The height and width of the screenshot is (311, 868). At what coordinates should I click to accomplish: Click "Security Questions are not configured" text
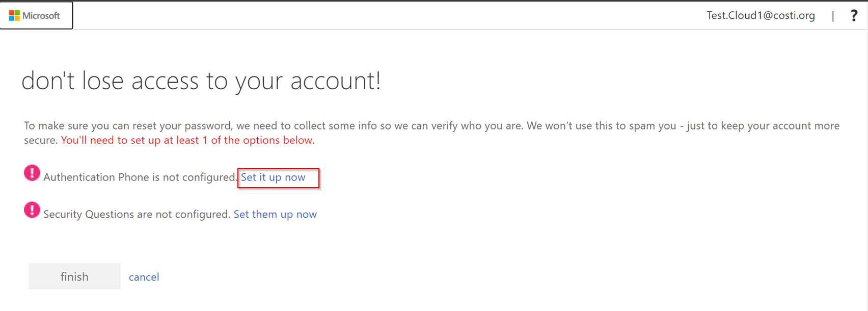tap(137, 215)
